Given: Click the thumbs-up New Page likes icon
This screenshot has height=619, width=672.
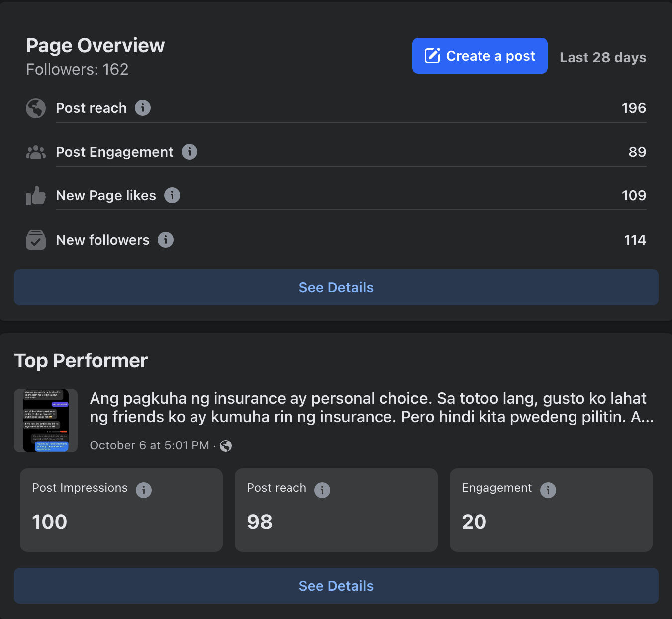Looking at the screenshot, I should (x=36, y=196).
